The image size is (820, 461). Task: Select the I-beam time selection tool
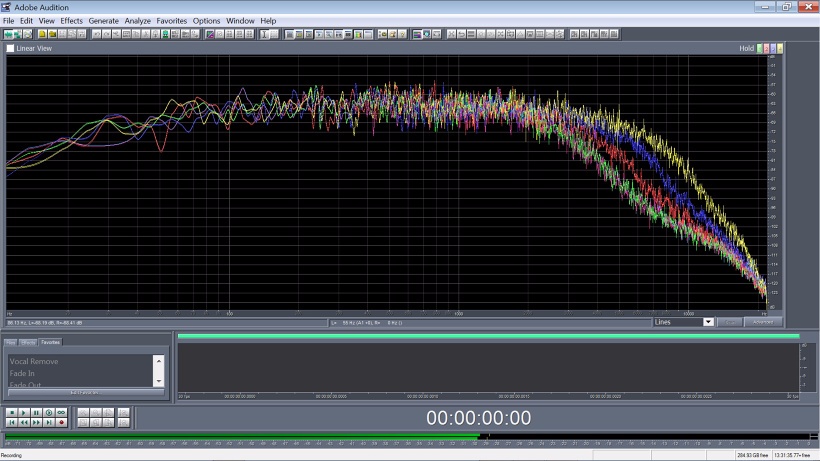click(x=264, y=34)
